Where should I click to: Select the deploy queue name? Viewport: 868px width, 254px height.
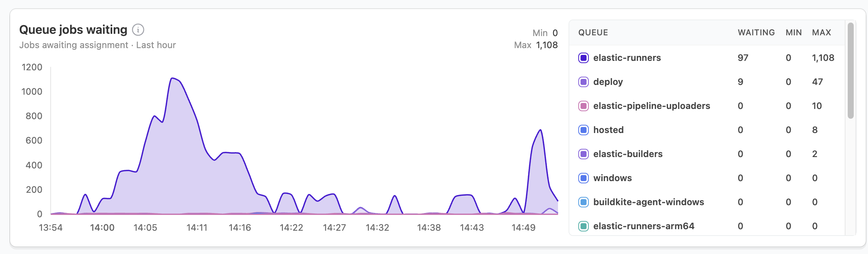pyautogui.click(x=608, y=82)
